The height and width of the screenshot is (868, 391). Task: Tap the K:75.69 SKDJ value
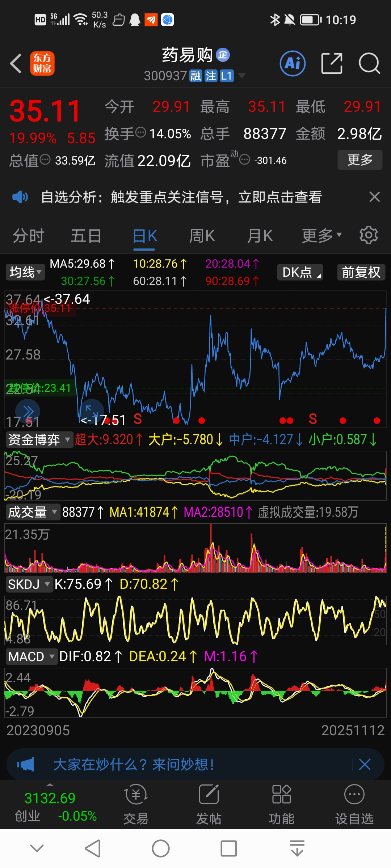tap(83, 584)
